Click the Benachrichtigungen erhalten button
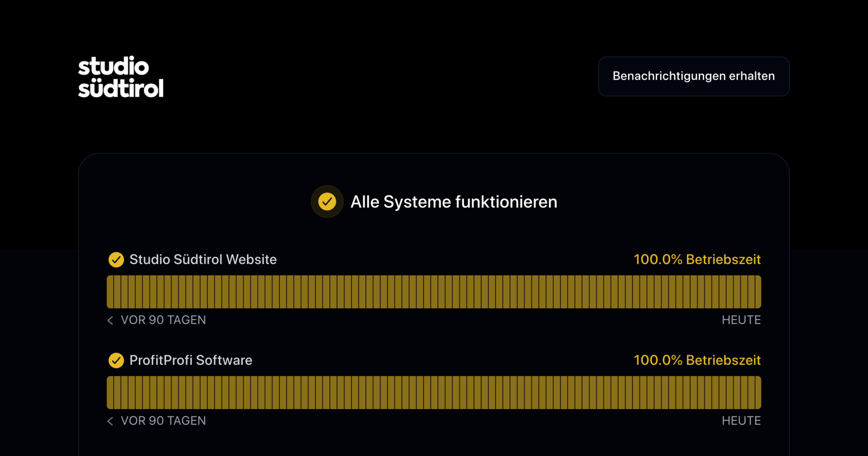 point(693,76)
